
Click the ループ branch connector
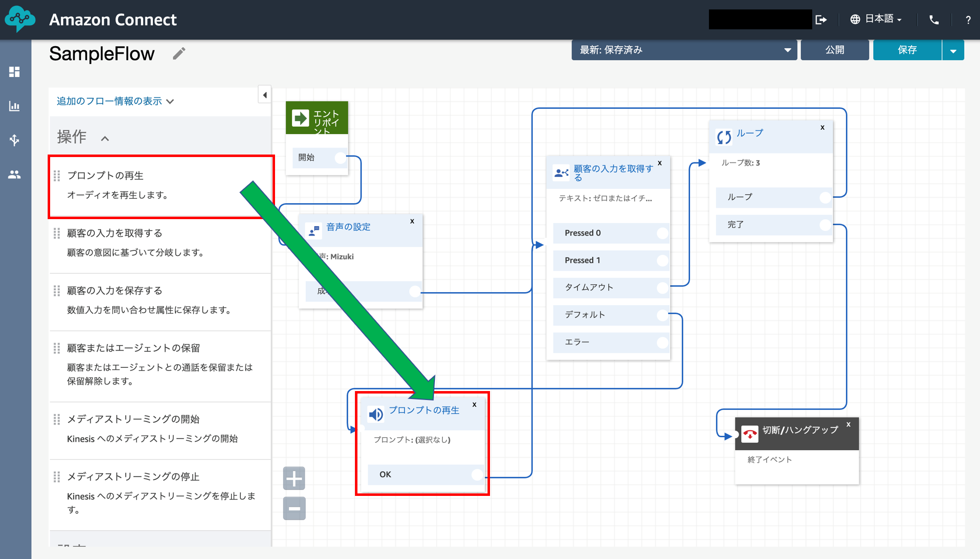tap(825, 197)
